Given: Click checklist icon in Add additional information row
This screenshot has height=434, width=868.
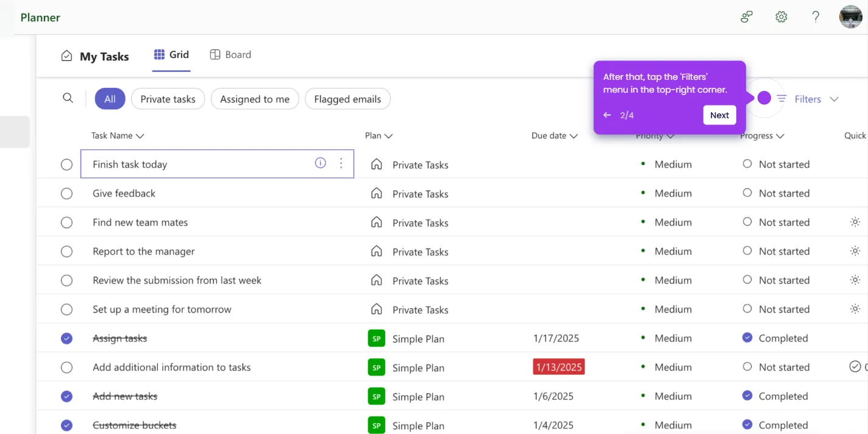Looking at the screenshot, I should pos(855,366).
